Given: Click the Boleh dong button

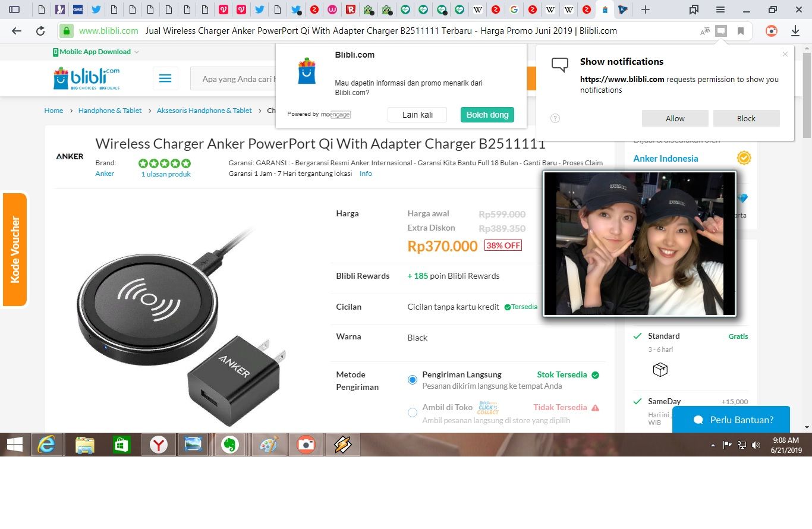Looking at the screenshot, I should point(487,115).
